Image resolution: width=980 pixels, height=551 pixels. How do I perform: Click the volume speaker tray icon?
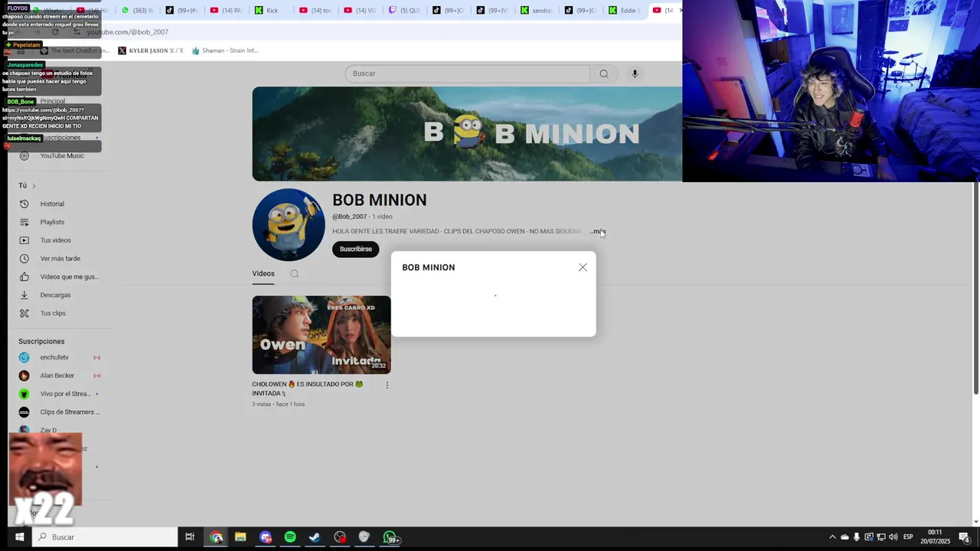(893, 537)
